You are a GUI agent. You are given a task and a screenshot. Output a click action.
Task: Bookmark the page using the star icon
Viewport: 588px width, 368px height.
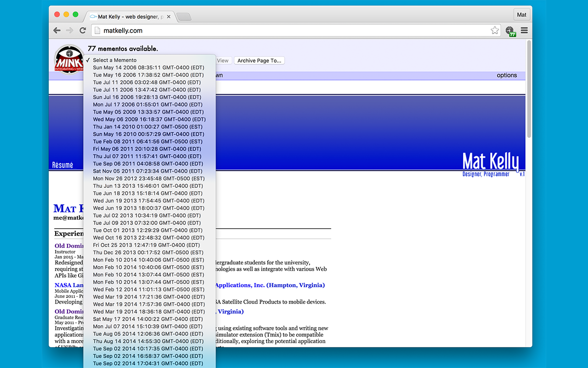click(495, 30)
